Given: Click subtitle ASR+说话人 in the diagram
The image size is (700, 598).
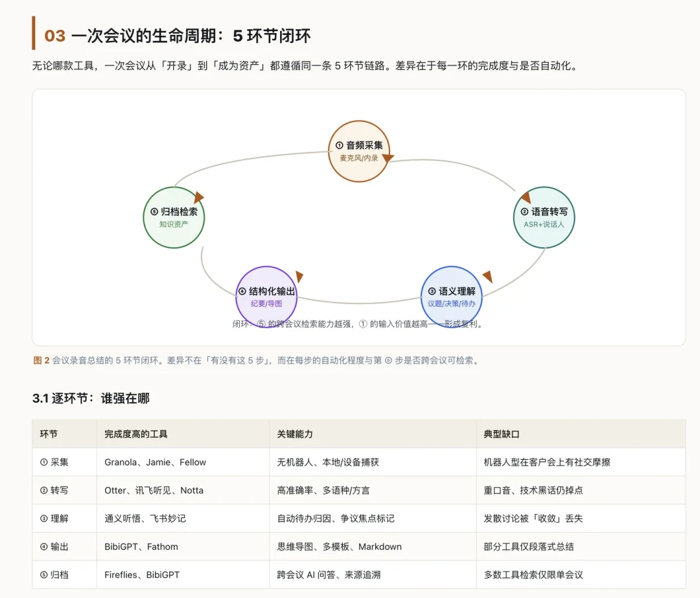Looking at the screenshot, I should [544, 224].
